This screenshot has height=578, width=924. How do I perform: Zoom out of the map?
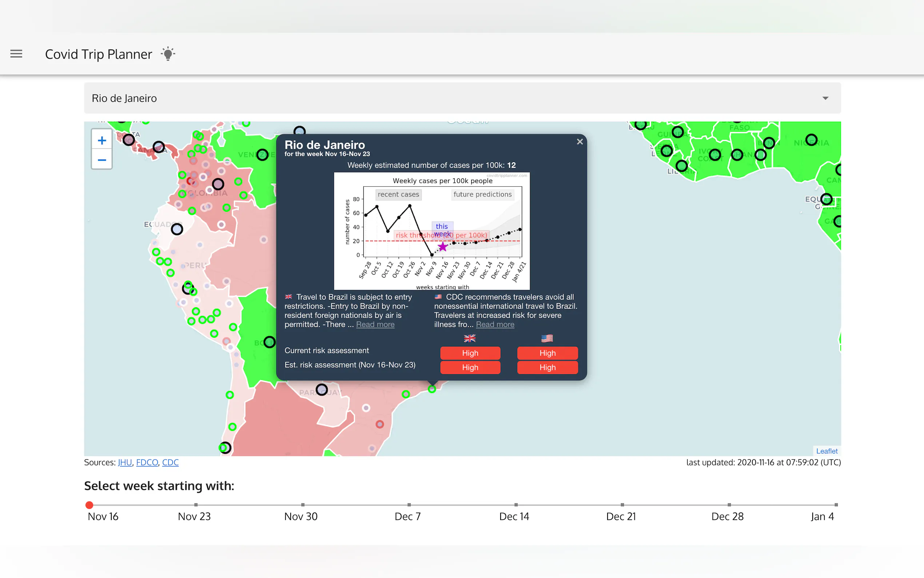101,160
